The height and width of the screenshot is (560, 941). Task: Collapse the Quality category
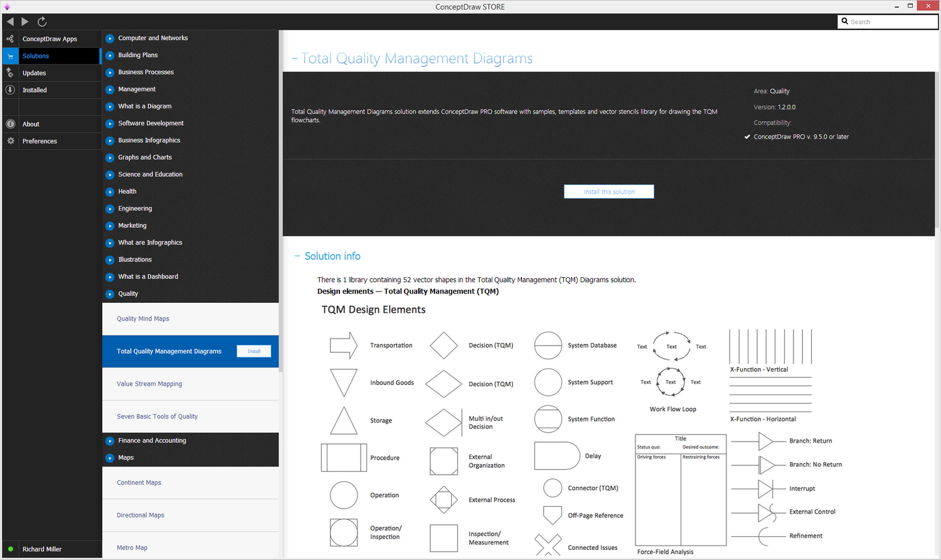(110, 294)
